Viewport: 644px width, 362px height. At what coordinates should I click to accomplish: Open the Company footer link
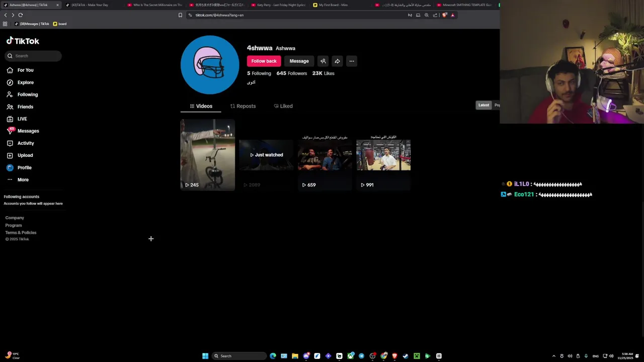pos(15,218)
